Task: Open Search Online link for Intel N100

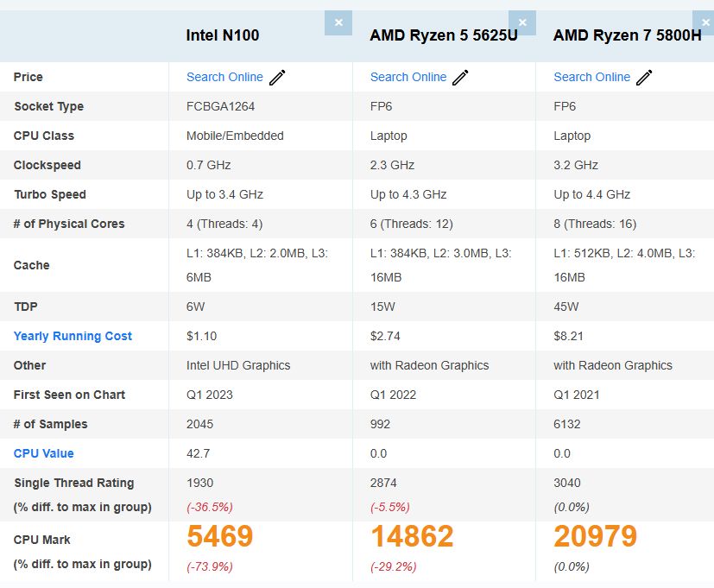Action: pyautogui.click(x=224, y=77)
